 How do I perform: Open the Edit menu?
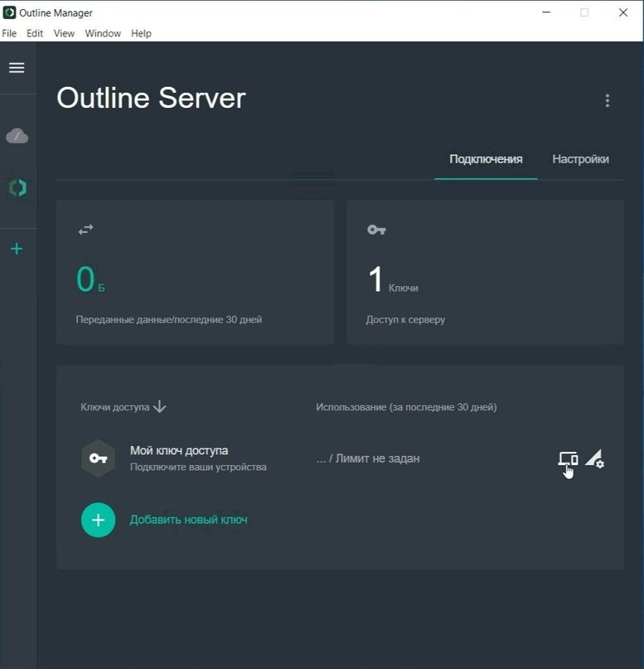click(x=35, y=33)
